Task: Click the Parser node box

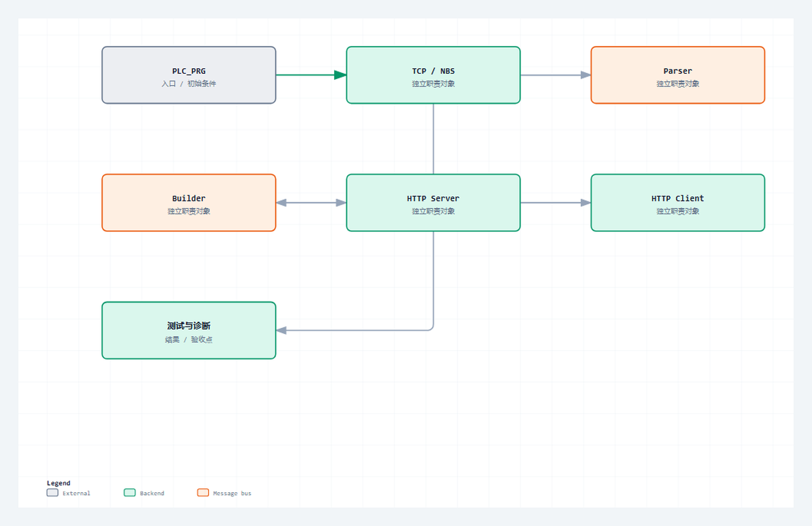Action: point(677,75)
